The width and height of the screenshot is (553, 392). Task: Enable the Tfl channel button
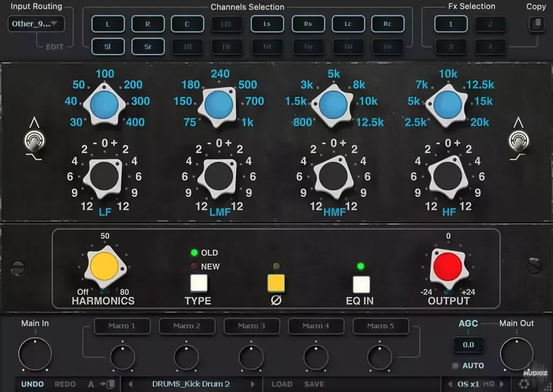pos(187,46)
